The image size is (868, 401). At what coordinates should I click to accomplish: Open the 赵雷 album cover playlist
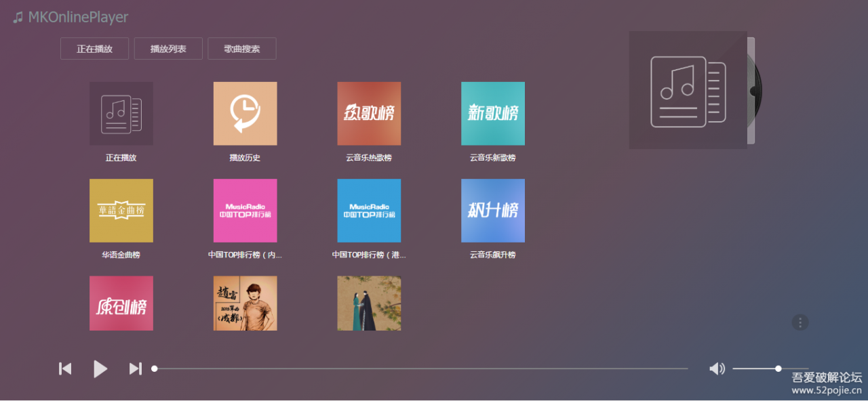(245, 303)
